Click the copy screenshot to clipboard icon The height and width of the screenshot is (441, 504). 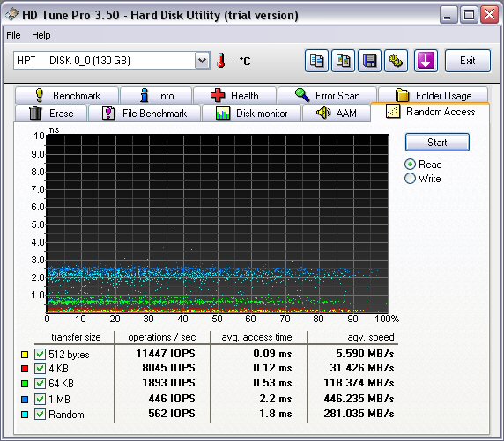[x=344, y=61]
